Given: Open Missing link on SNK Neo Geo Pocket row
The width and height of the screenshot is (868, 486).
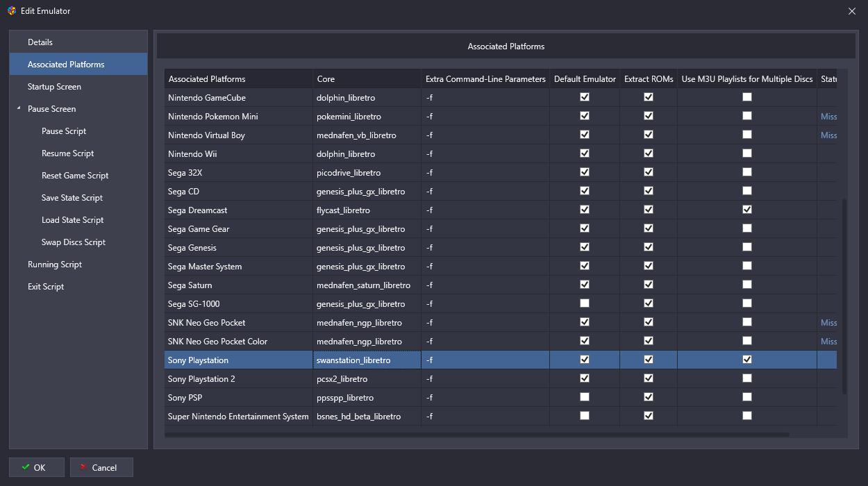Looking at the screenshot, I should point(828,323).
